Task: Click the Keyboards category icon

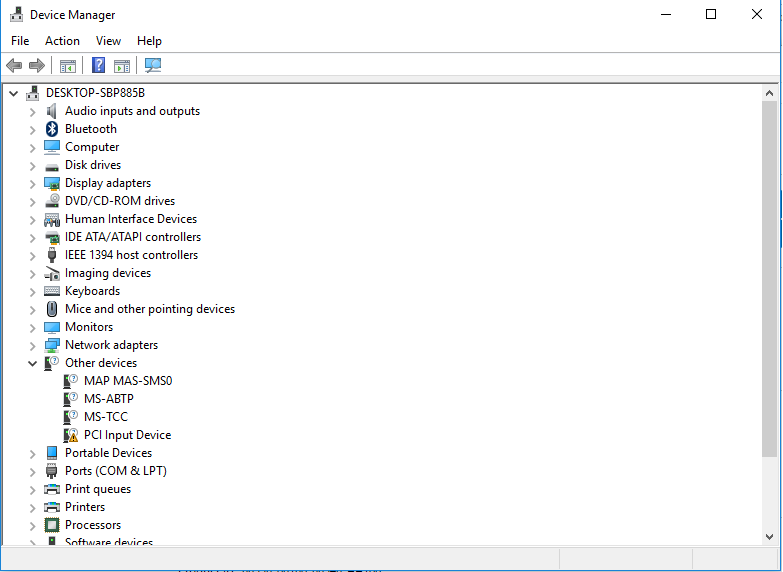Action: pos(51,291)
